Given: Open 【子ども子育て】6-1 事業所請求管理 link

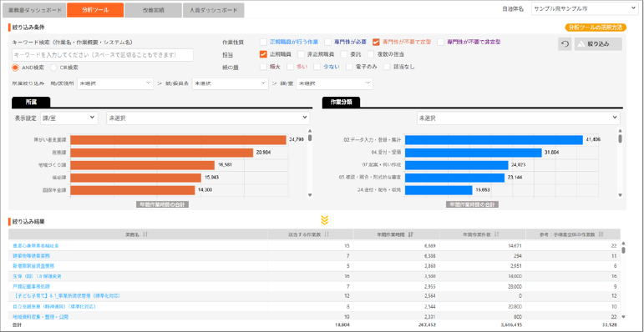Looking at the screenshot, I should (66, 296).
